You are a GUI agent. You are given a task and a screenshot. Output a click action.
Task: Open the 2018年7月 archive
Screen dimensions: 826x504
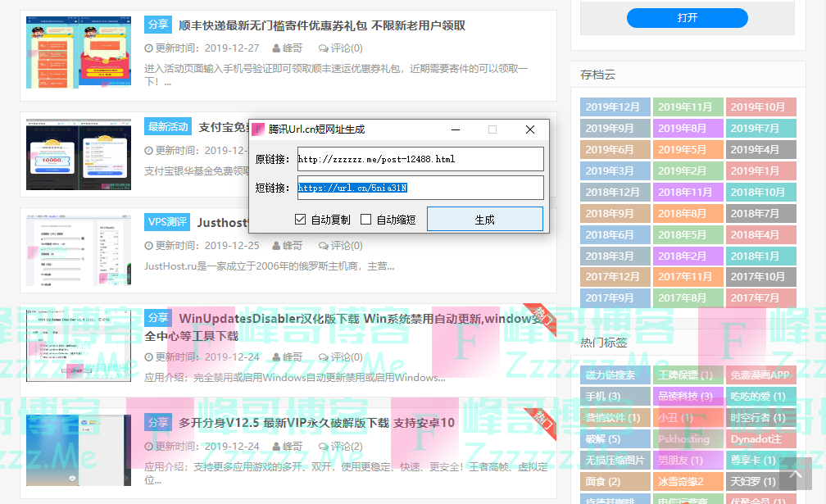(x=760, y=213)
